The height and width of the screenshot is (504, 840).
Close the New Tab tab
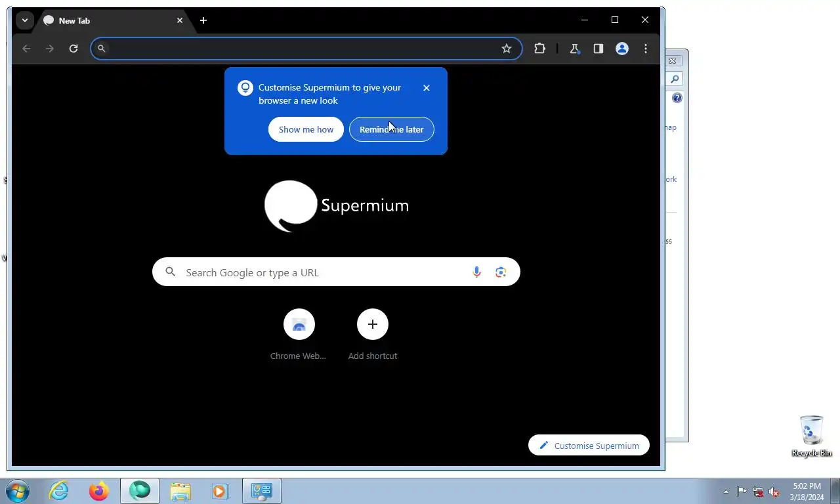point(180,20)
